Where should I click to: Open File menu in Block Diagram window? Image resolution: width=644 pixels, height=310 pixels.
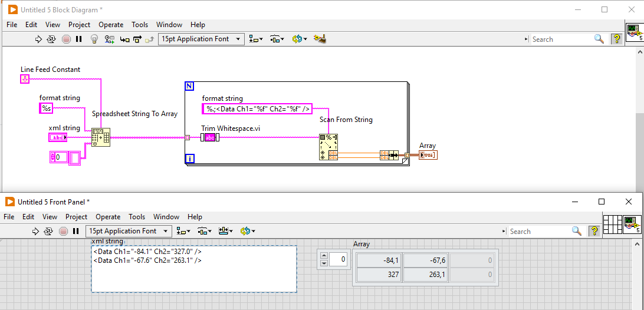tap(12, 25)
